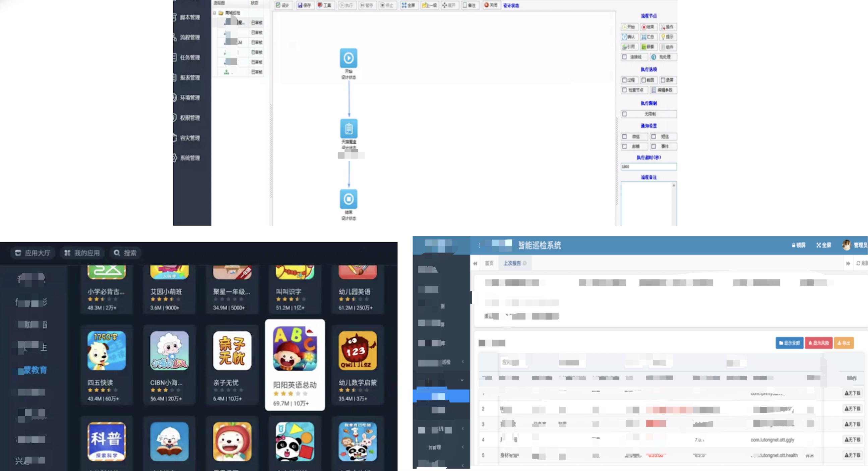Open the 幼儿数学启蒙 app icon
The width and height of the screenshot is (868, 471).
click(358, 351)
